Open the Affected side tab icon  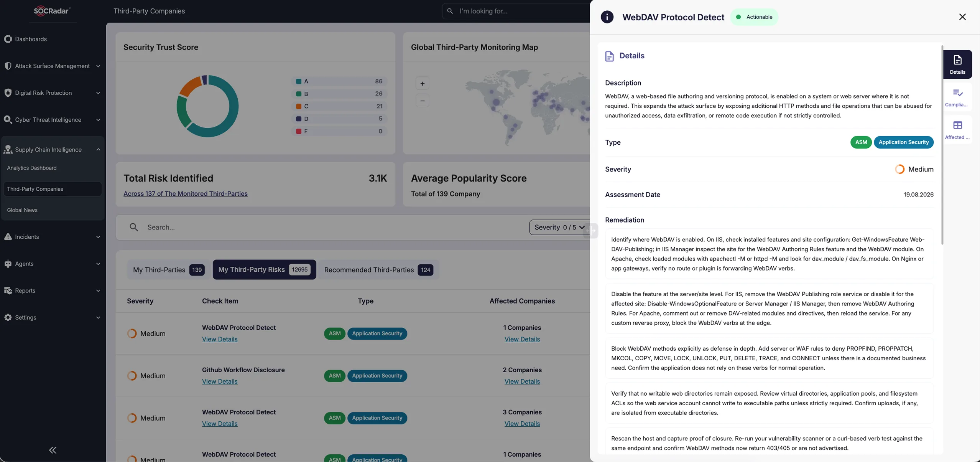(x=957, y=130)
